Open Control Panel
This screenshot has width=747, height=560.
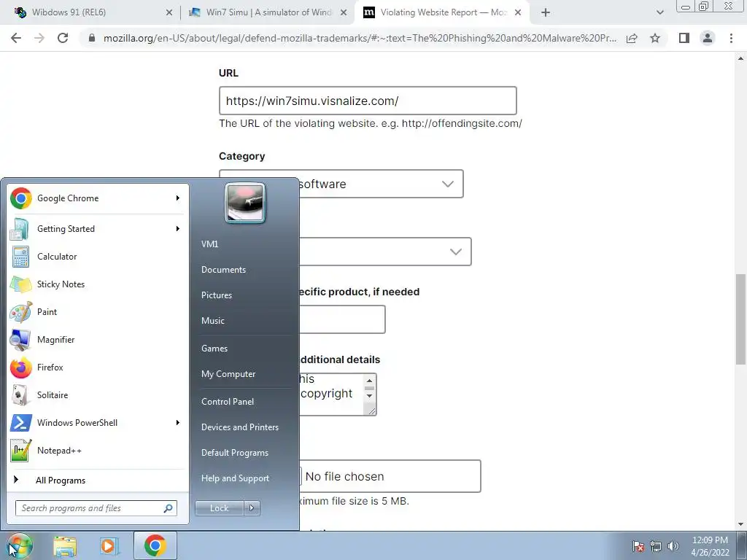pyautogui.click(x=228, y=402)
